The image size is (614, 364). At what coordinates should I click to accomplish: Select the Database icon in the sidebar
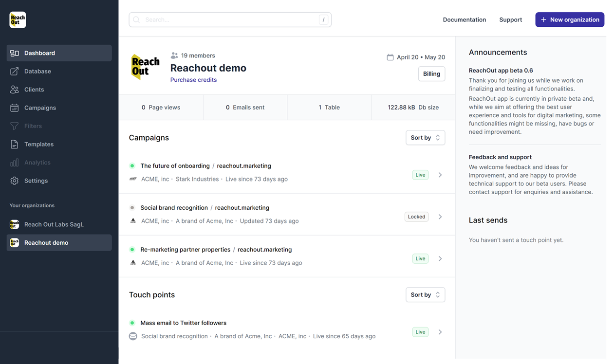pos(13,71)
